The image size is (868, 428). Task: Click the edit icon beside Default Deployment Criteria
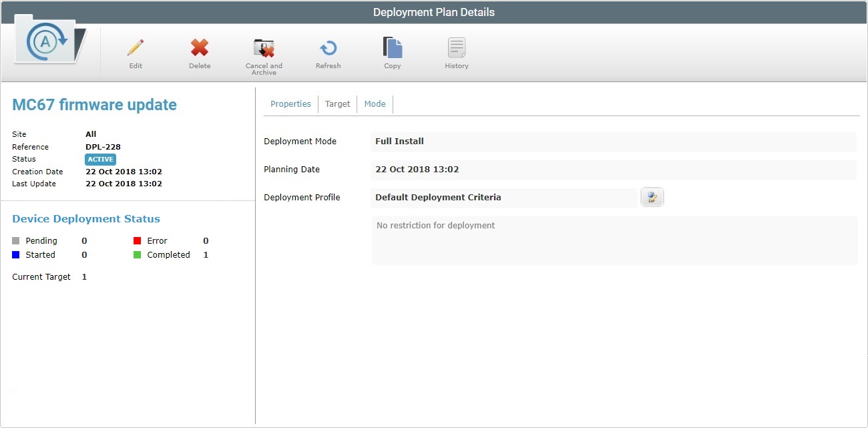click(x=652, y=196)
